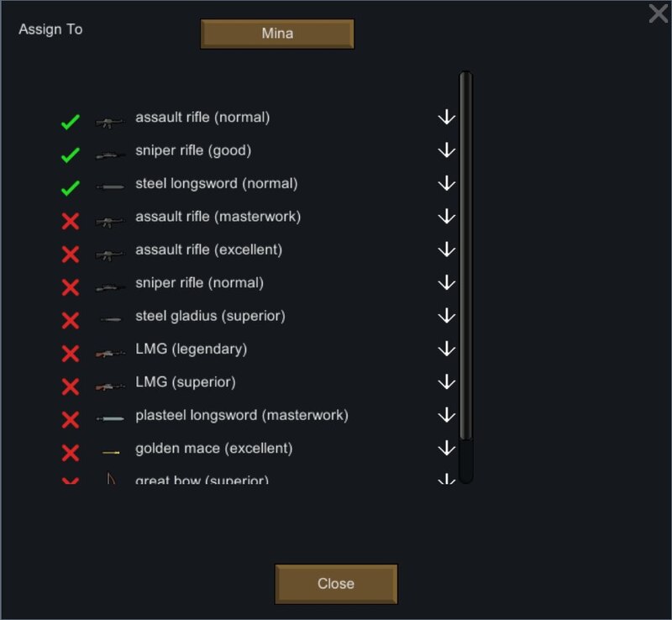The width and height of the screenshot is (672, 620).
Task: Disable green check for steel longsword (normal)
Action: click(x=71, y=188)
